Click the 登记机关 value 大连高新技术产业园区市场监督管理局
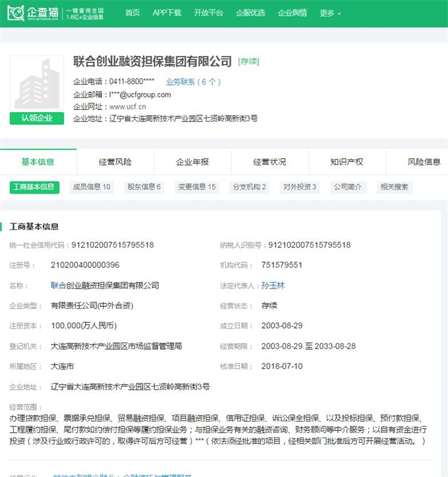This screenshot has width=448, height=477. click(x=116, y=346)
